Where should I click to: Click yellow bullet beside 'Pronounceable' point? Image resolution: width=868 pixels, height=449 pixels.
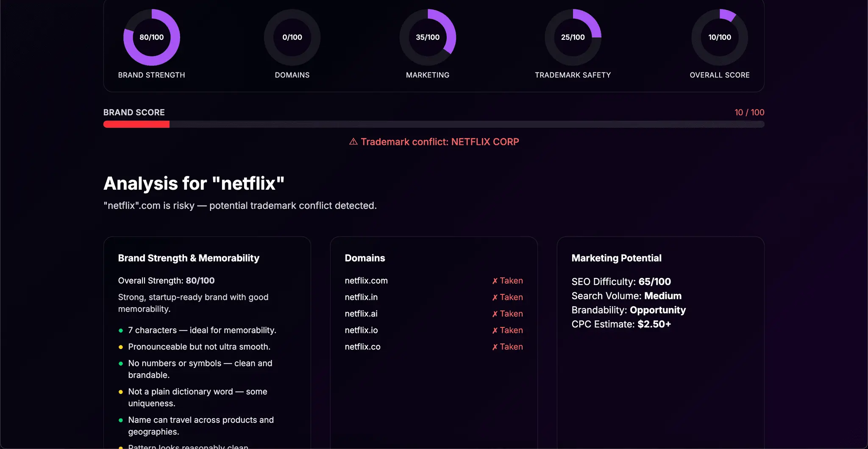(x=121, y=347)
